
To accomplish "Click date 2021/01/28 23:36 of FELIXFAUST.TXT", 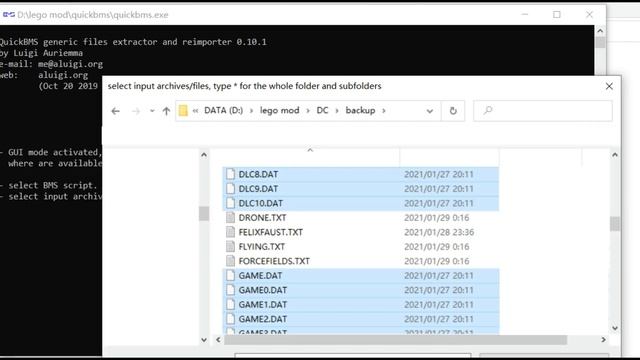I will [x=439, y=232].
